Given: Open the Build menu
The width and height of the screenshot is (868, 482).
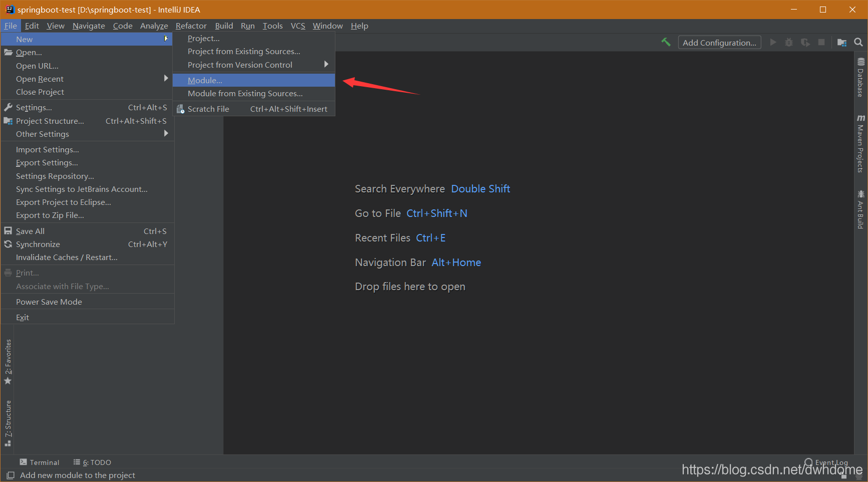Looking at the screenshot, I should [224, 26].
